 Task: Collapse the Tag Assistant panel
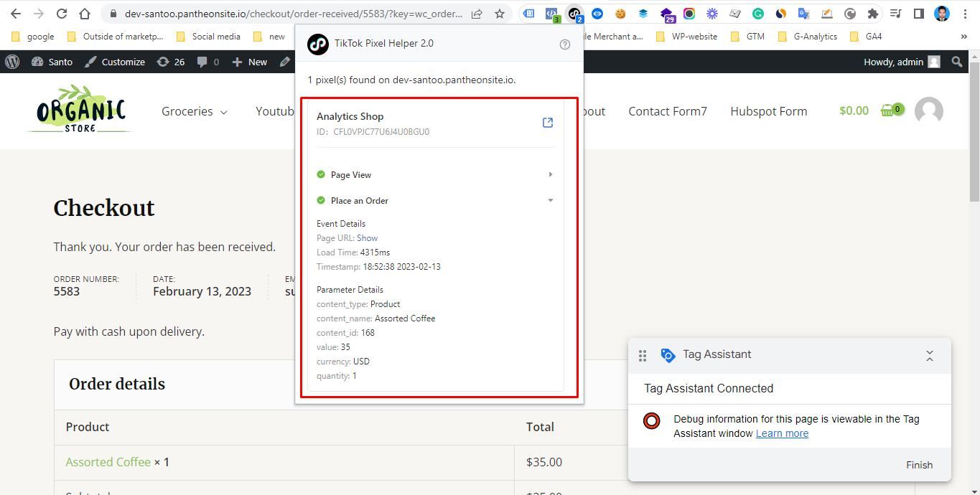click(930, 355)
